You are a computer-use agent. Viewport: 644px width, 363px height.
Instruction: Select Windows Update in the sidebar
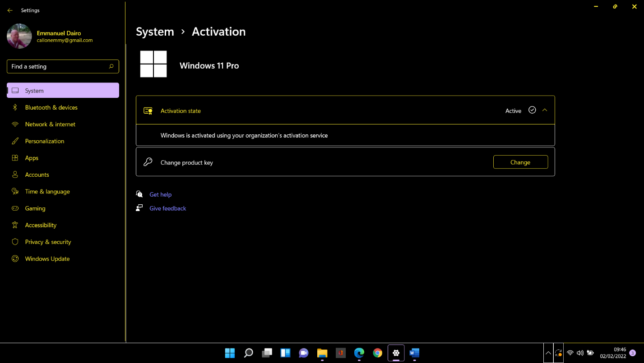(47, 258)
